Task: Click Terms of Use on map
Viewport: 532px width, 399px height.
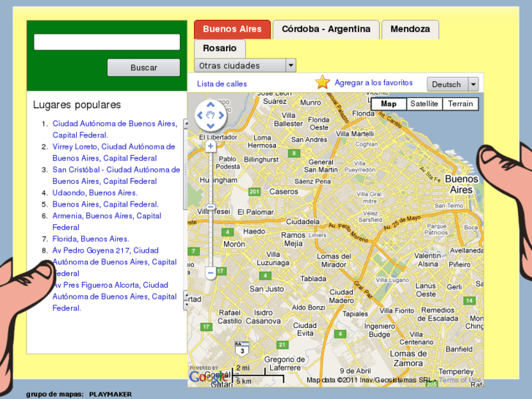Action: click(460, 380)
